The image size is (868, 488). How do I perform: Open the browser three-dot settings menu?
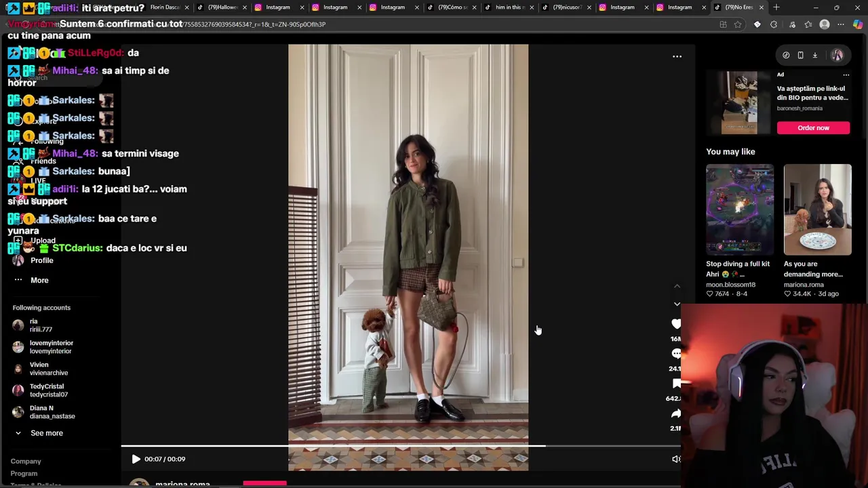(x=841, y=24)
